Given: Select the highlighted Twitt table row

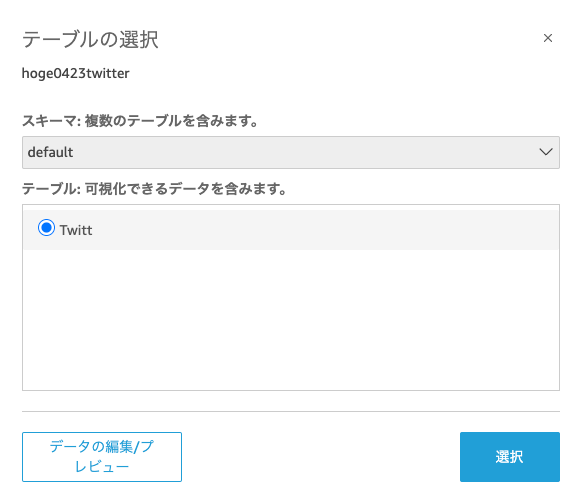Looking at the screenshot, I should click(x=291, y=230).
